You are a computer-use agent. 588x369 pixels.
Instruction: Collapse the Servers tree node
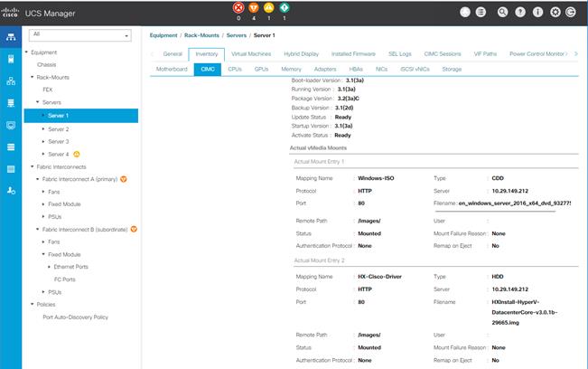[x=38, y=102]
